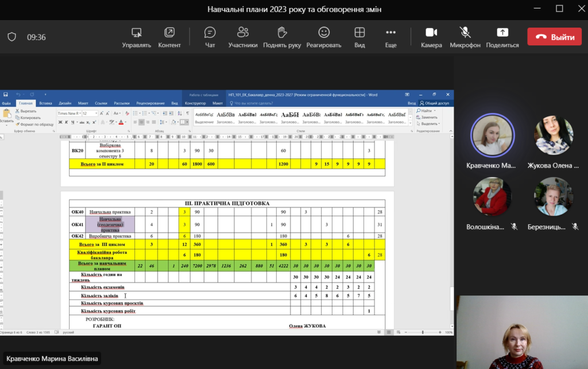The height and width of the screenshot is (369, 588).
Task: Open the Times New Roman font dropdown
Action: tap(69, 113)
